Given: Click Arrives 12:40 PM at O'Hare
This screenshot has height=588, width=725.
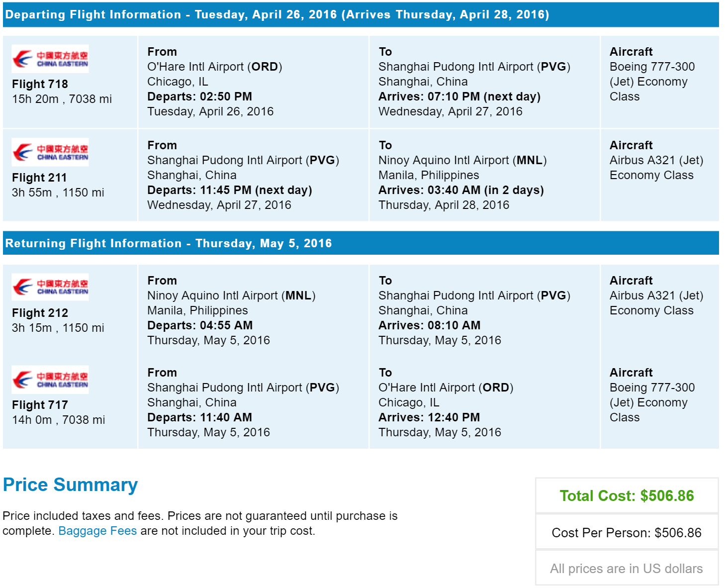Looking at the screenshot, I should click(x=429, y=417).
